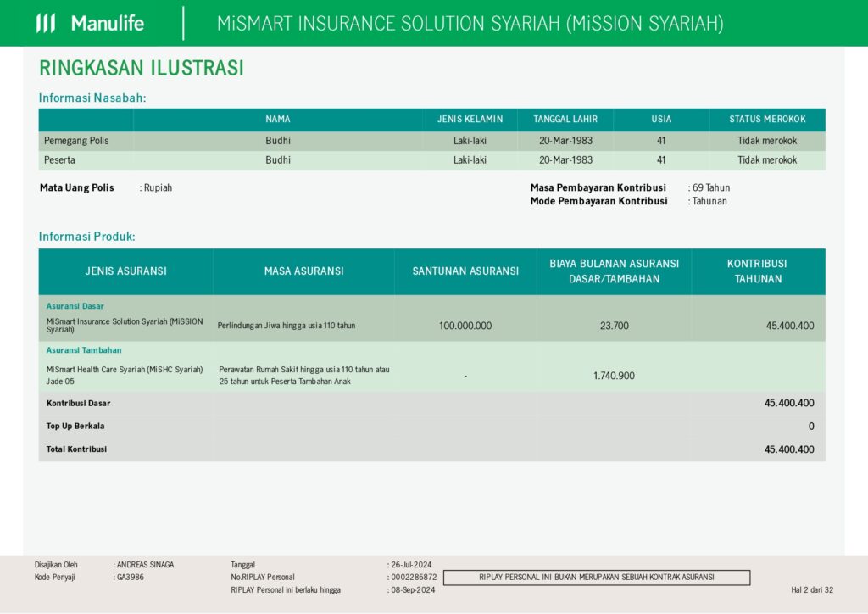This screenshot has height=614, width=868.
Task: Select the Kode Penyaji footer label
Action: [x=54, y=577]
